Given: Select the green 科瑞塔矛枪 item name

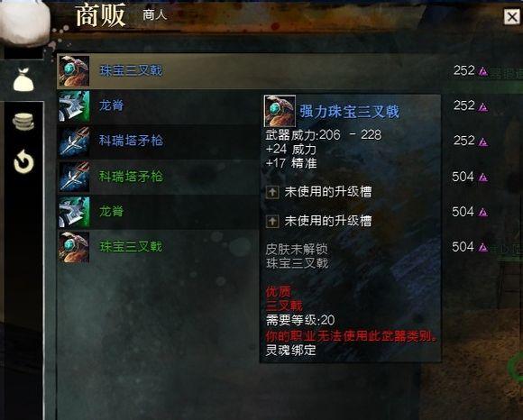Looking at the screenshot, I should [131, 176].
